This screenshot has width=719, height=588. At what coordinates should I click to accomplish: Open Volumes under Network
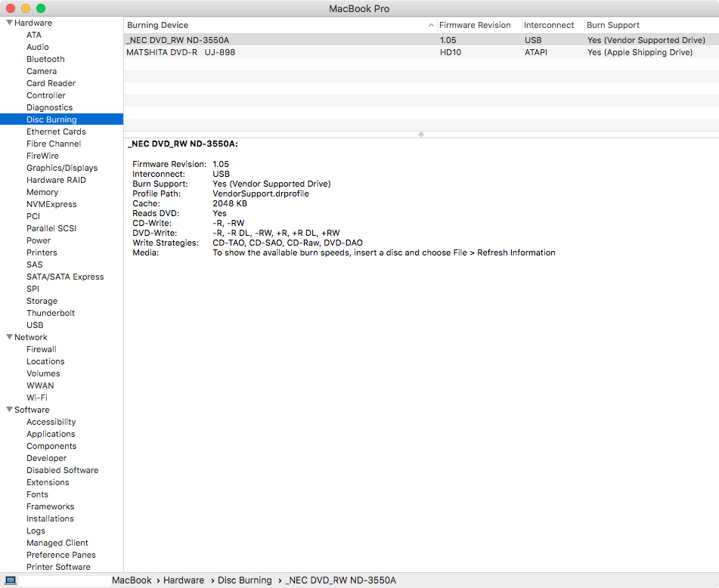[43, 373]
